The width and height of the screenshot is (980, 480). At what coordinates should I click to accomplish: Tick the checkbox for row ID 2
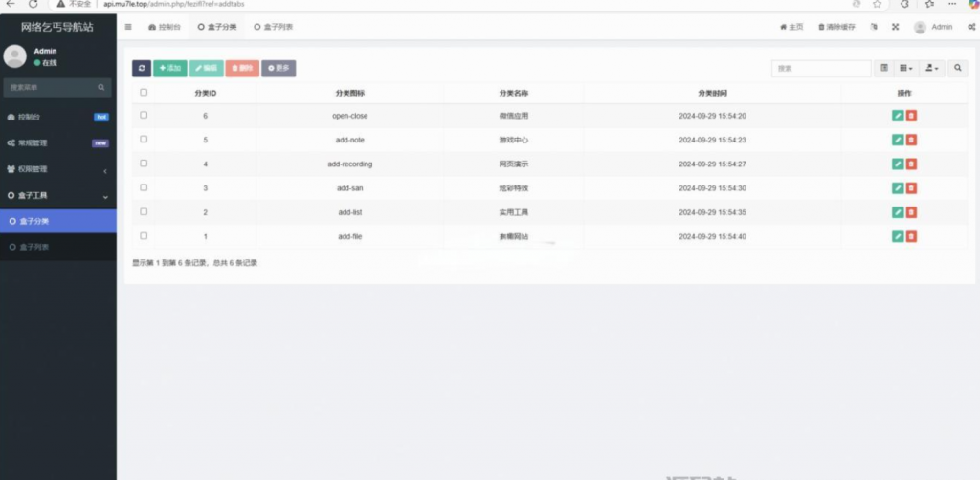pos(144,211)
